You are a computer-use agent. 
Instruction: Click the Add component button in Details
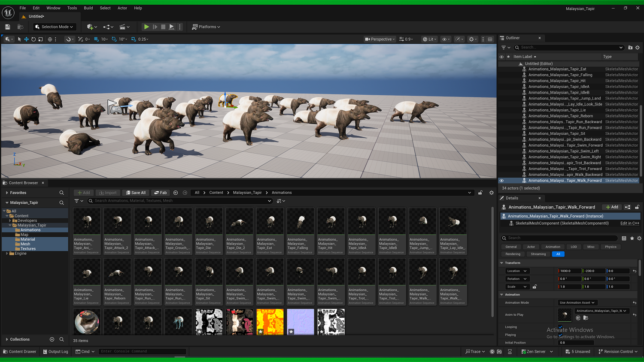[612, 207]
